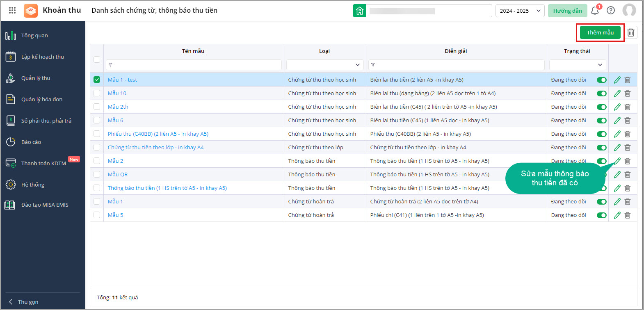Open the Loại column filter dropdown
The width and height of the screenshot is (644, 310).
pyautogui.click(x=325, y=65)
